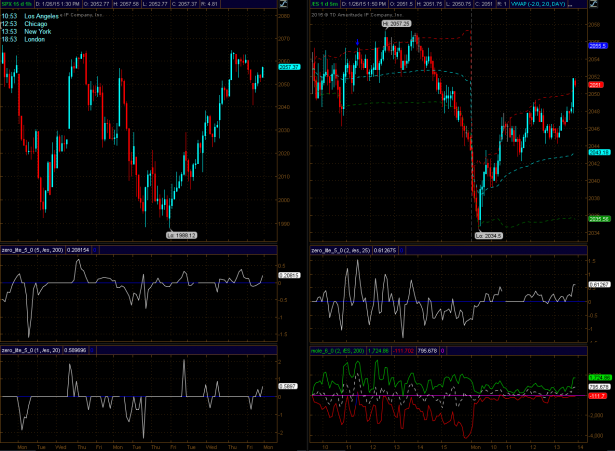The height and width of the screenshot is (451, 615).
Task: Click the /ES 1 d 5m symbol label
Action: [x=325, y=4]
